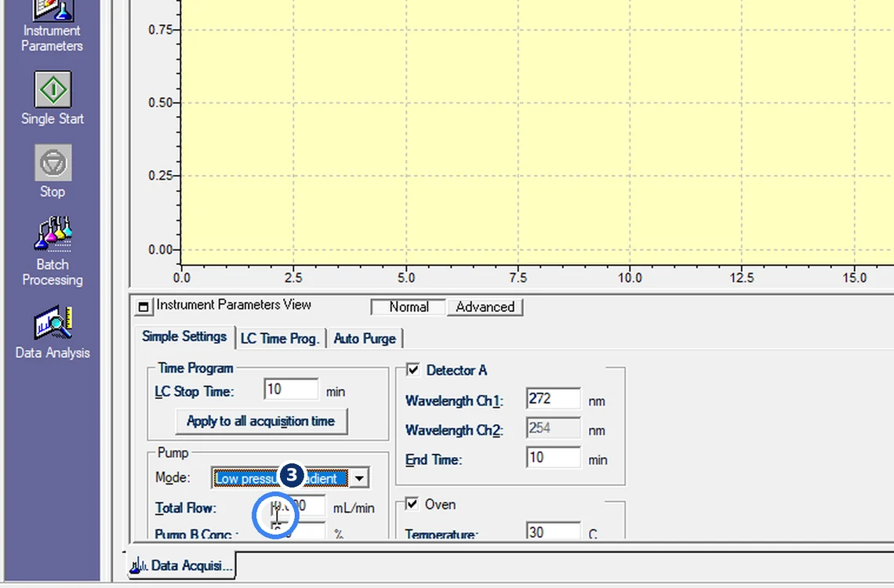Open Instrument Parameters in the sidebar
The image size is (894, 588).
[52, 26]
